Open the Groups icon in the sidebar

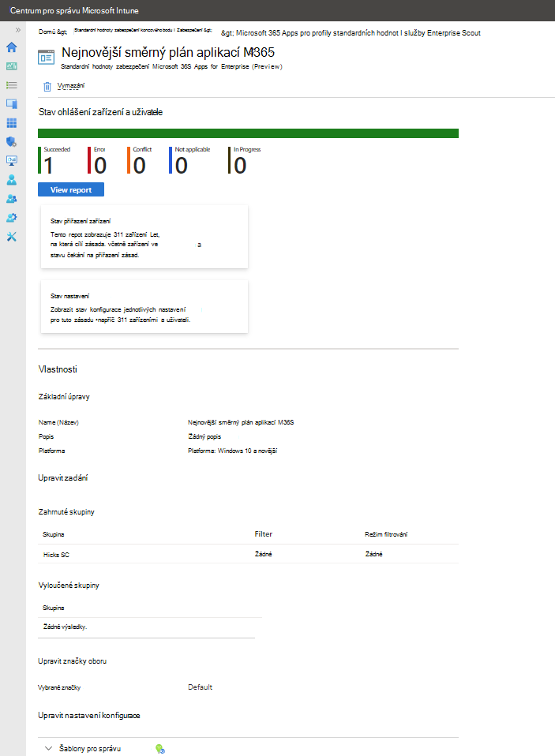tap(12, 199)
